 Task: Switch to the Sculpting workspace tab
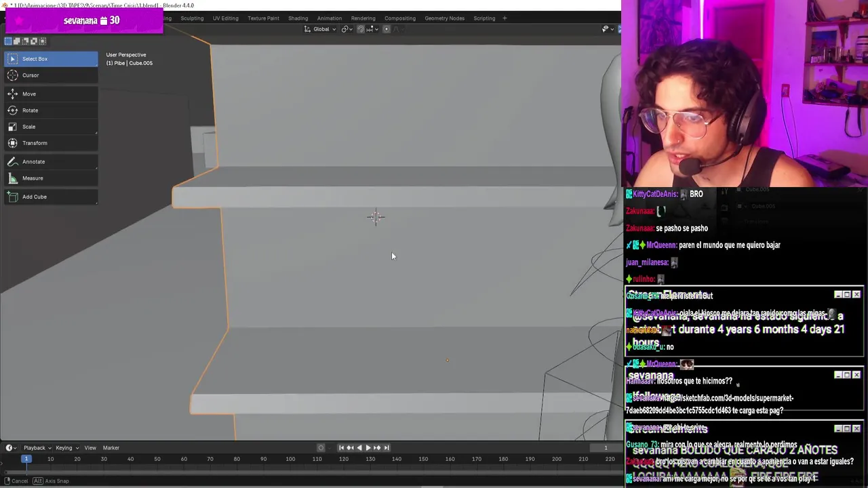tap(192, 18)
